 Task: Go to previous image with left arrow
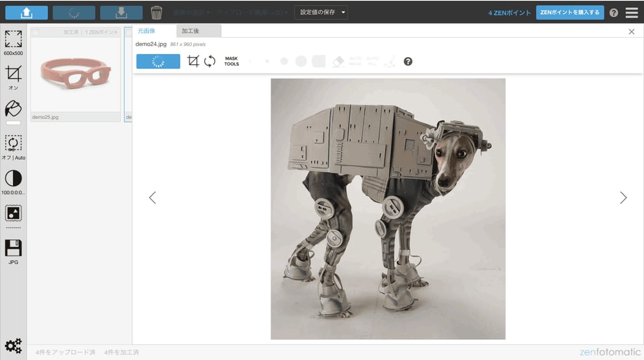152,198
